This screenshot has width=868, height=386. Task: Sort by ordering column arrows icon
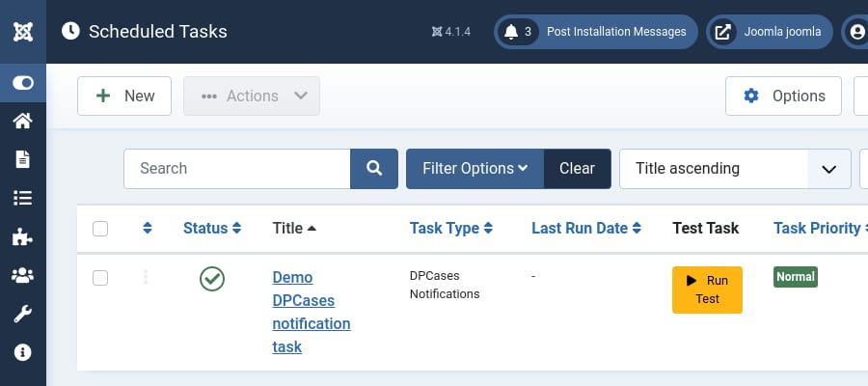click(x=148, y=228)
